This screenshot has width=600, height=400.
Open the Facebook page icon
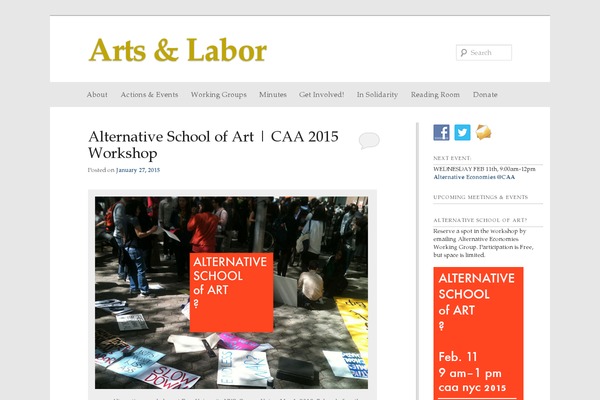[x=441, y=132]
